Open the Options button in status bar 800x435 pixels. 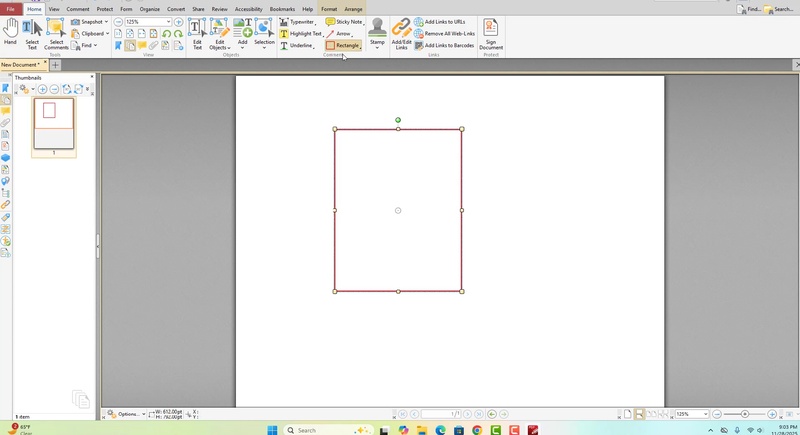[x=125, y=414]
